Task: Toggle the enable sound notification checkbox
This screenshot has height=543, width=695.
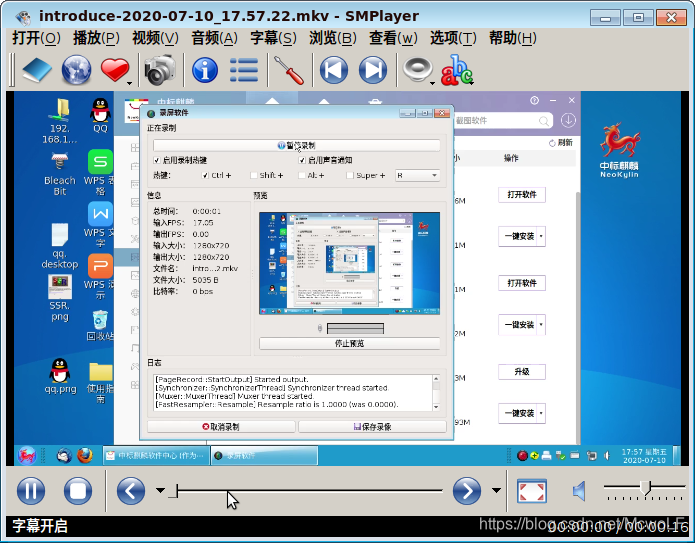Action: click(302, 160)
